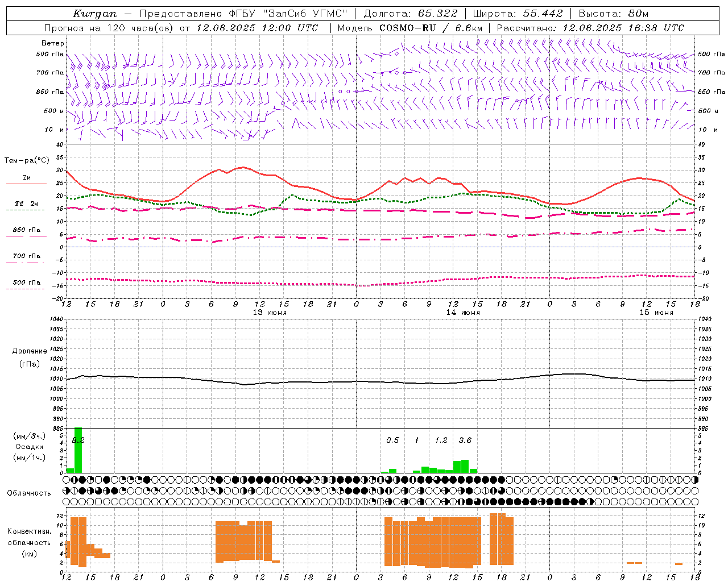728x582 pixels.
Task: Click the (гПа) pressure unit label
Action: (29, 364)
